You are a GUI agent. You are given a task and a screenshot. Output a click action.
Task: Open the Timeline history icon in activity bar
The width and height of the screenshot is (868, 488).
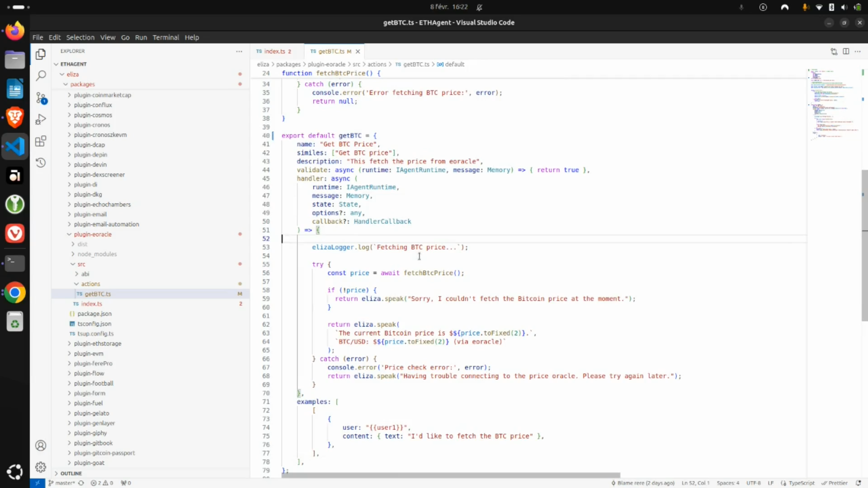click(x=41, y=163)
